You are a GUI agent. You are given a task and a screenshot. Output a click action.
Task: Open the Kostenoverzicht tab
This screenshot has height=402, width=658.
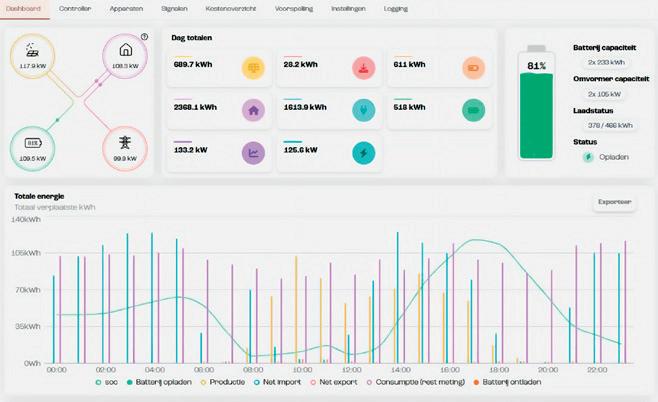point(231,8)
